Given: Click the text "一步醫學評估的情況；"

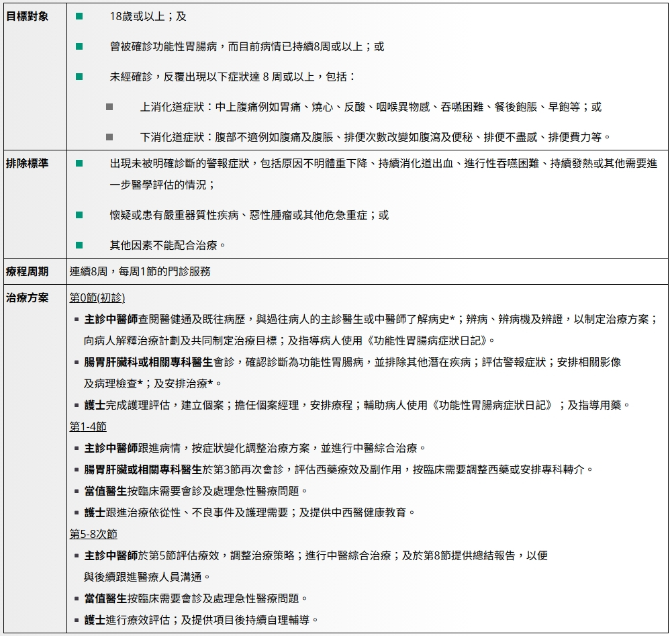Looking at the screenshot, I should coord(163,185).
